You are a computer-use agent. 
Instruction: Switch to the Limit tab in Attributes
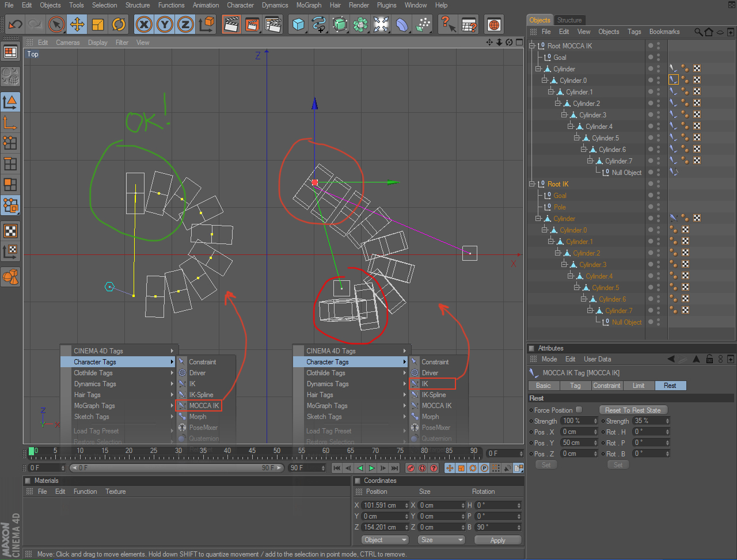pyautogui.click(x=639, y=386)
